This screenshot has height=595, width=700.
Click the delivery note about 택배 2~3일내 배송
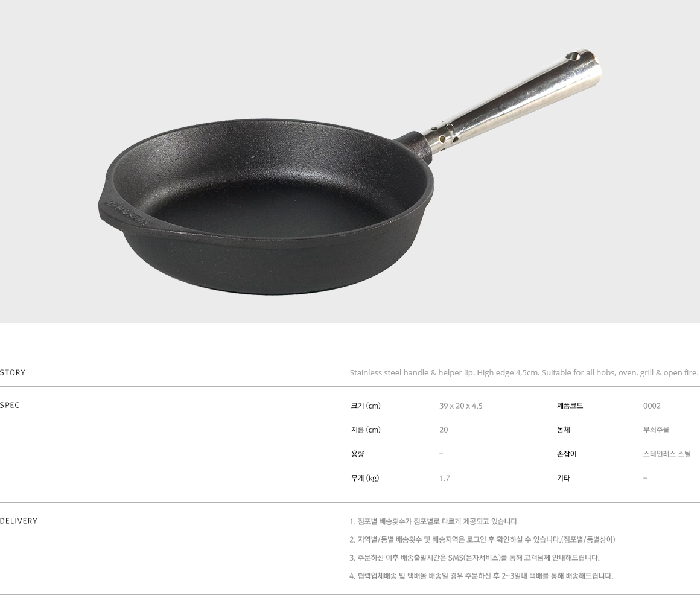coord(482,575)
